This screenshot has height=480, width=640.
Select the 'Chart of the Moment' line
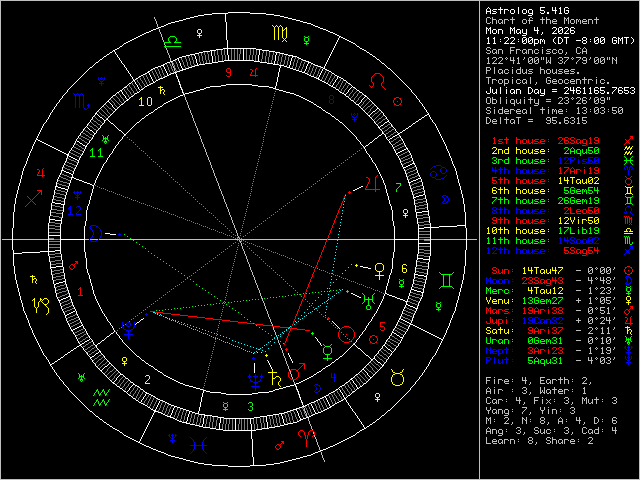point(542,21)
